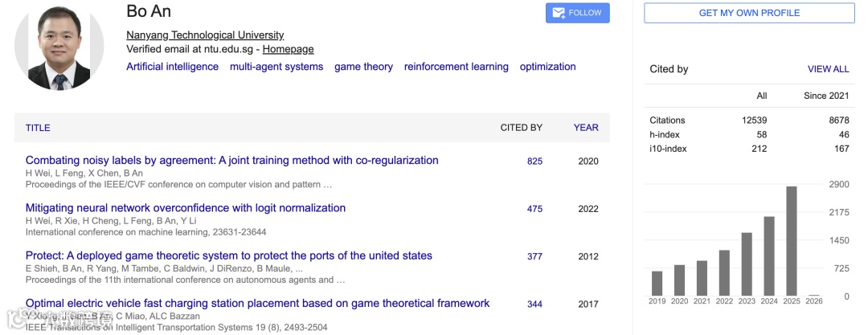Image resolution: width=868 pixels, height=335 pixels.
Task: Sort publications by Title column header
Action: coord(38,128)
